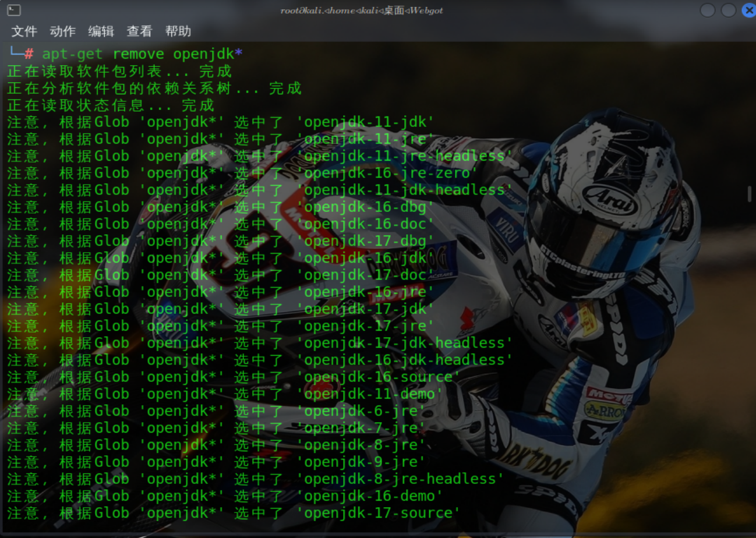Screen dimensions: 756x538
Task: Click the terminal scrollbar handle
Action: [749, 194]
